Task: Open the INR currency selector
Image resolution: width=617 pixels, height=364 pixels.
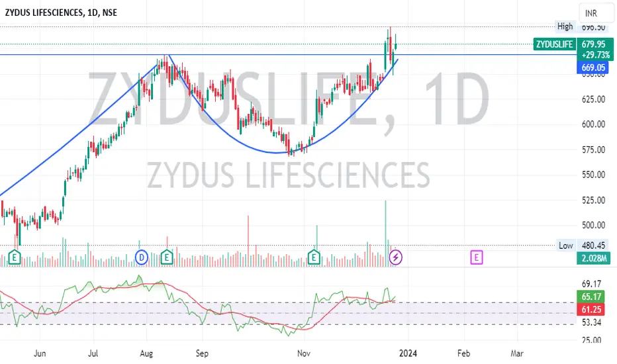Action: pyautogui.click(x=596, y=13)
